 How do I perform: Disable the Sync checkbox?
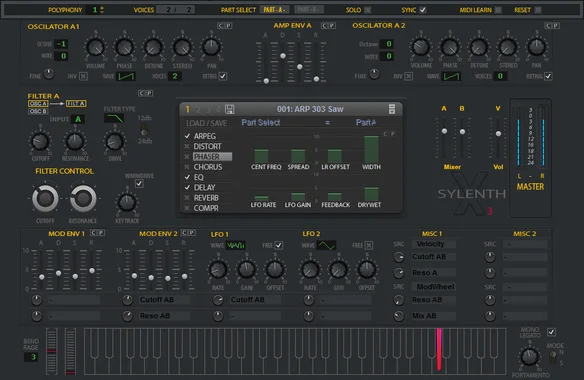pos(423,10)
